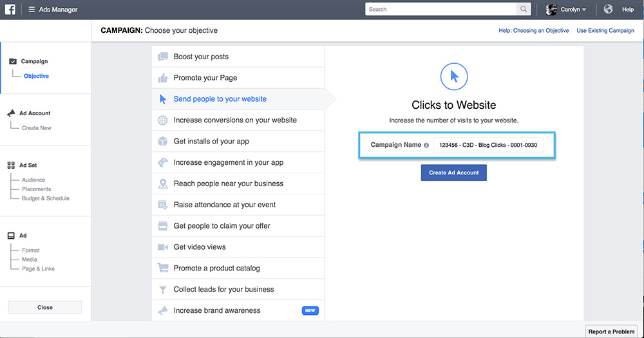Select Reach people near your business
This screenshot has height=338, width=644.
(238, 183)
